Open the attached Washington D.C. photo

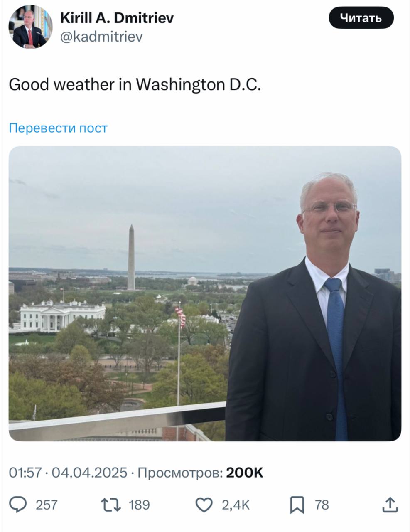point(205,293)
